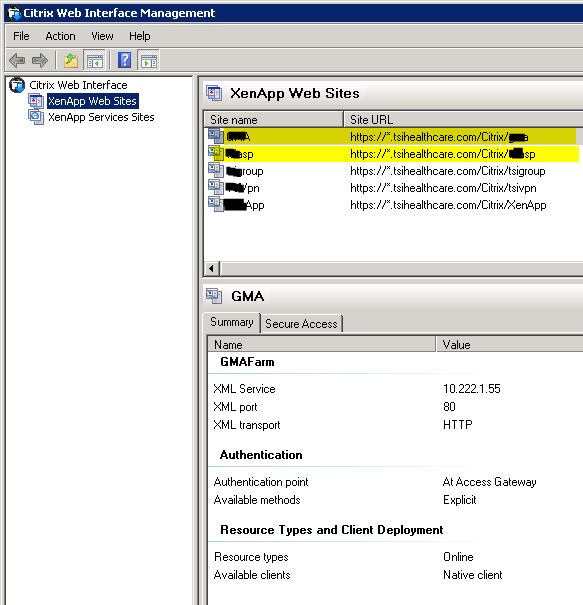The height and width of the screenshot is (605, 583).
Task: Click the site icon in the tsigroup row
Action: click(216, 170)
